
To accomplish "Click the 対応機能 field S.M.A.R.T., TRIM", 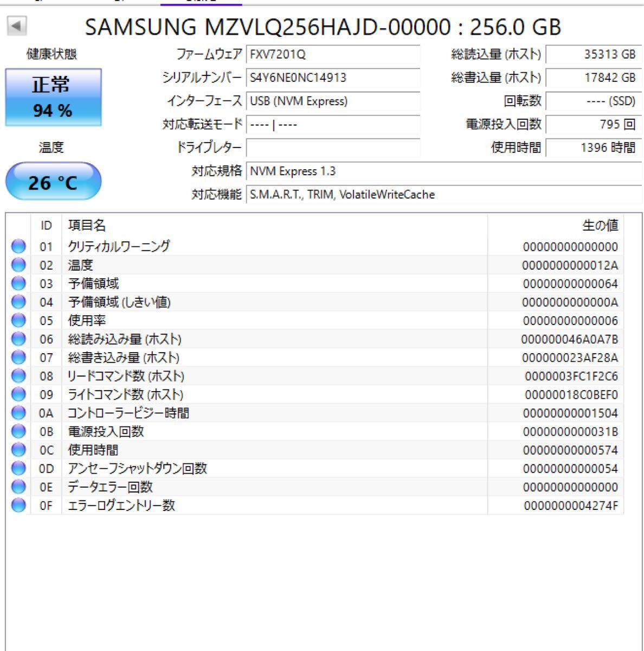I will pyautogui.click(x=443, y=194).
